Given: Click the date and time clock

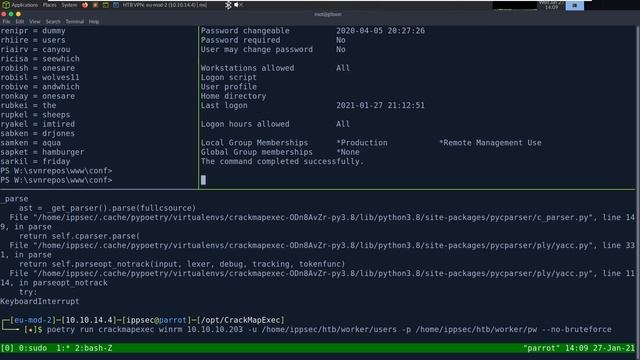Looking at the screenshot, I should 551,5.
